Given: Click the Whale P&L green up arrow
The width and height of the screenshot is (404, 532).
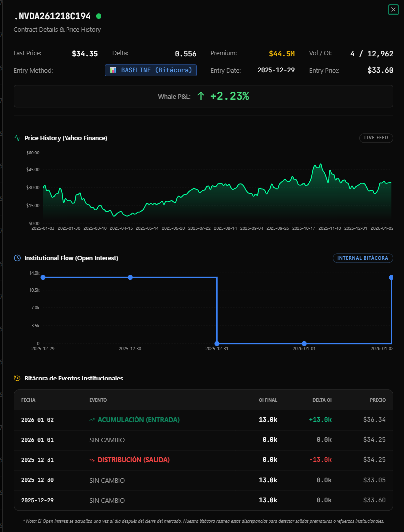Looking at the screenshot, I should point(201,96).
